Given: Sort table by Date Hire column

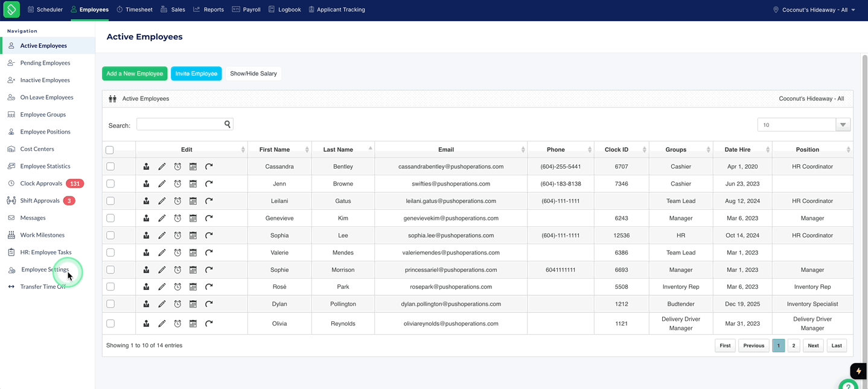Looking at the screenshot, I should click(742, 149).
